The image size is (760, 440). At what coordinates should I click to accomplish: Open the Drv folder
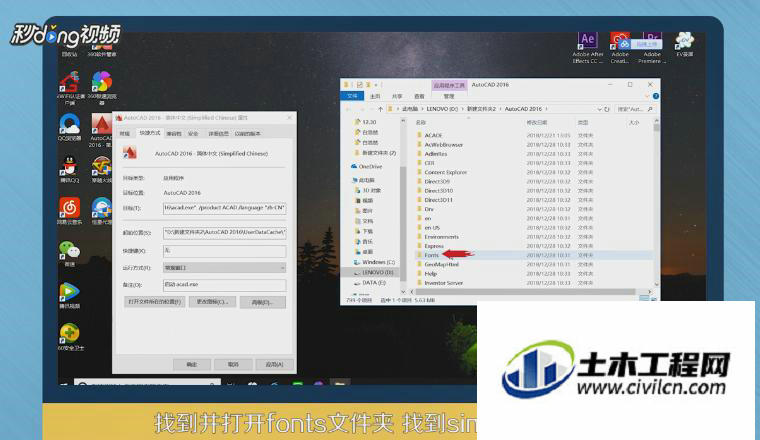point(429,209)
